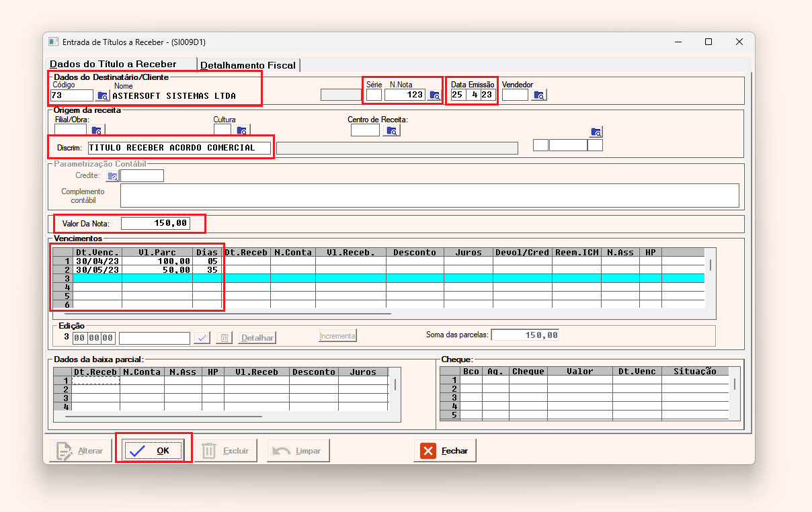Focus the Código field containing 73
Viewport: 812px width, 512px height.
73,95
